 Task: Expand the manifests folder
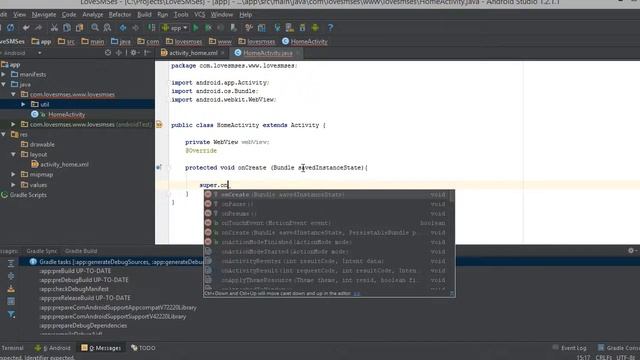point(4,75)
